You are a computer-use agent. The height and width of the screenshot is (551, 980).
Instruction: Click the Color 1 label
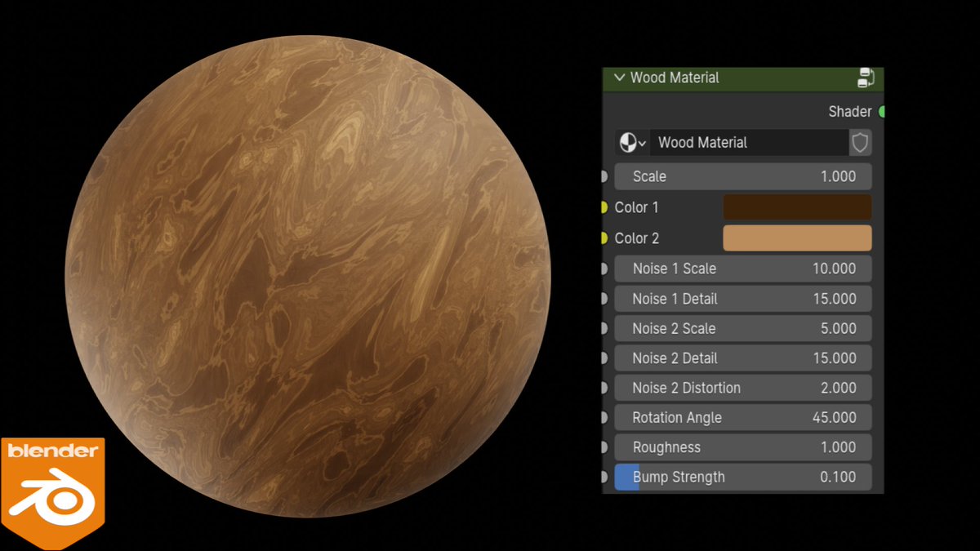click(x=636, y=207)
